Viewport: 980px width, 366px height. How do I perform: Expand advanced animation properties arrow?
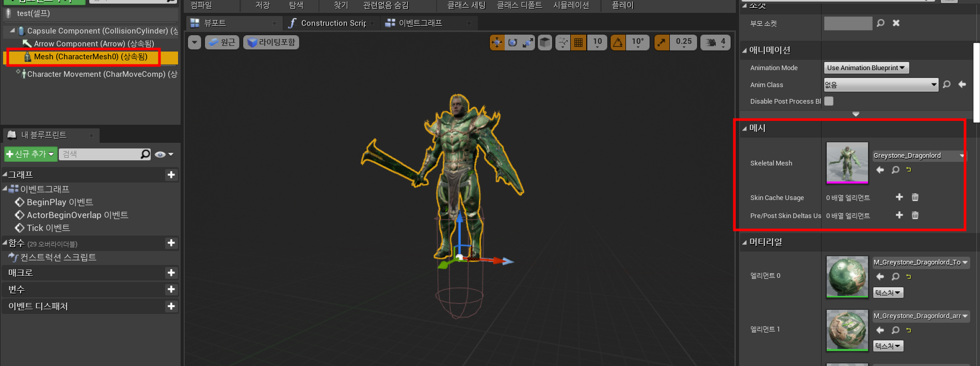(x=856, y=114)
